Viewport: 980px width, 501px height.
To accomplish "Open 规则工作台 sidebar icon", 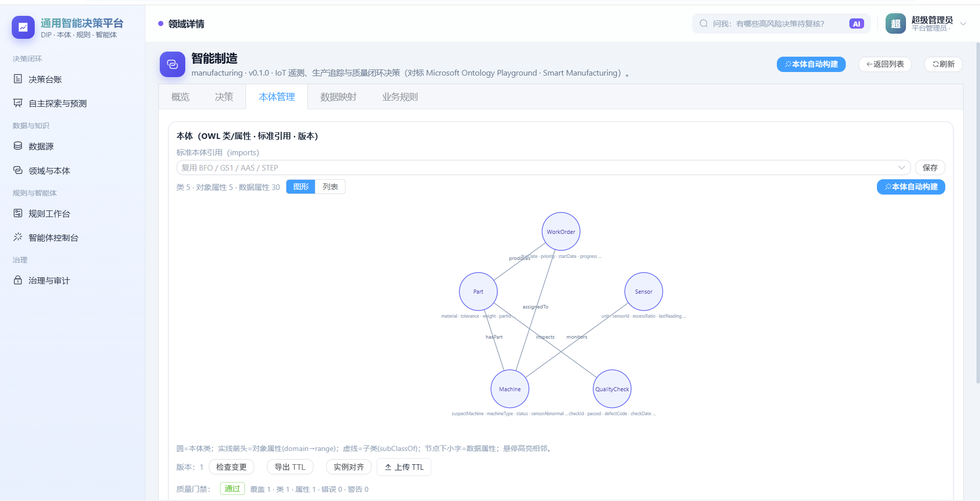I will click(x=18, y=213).
